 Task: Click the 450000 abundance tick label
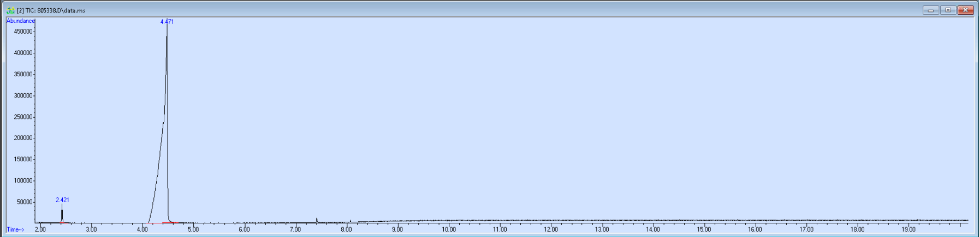tap(23, 32)
